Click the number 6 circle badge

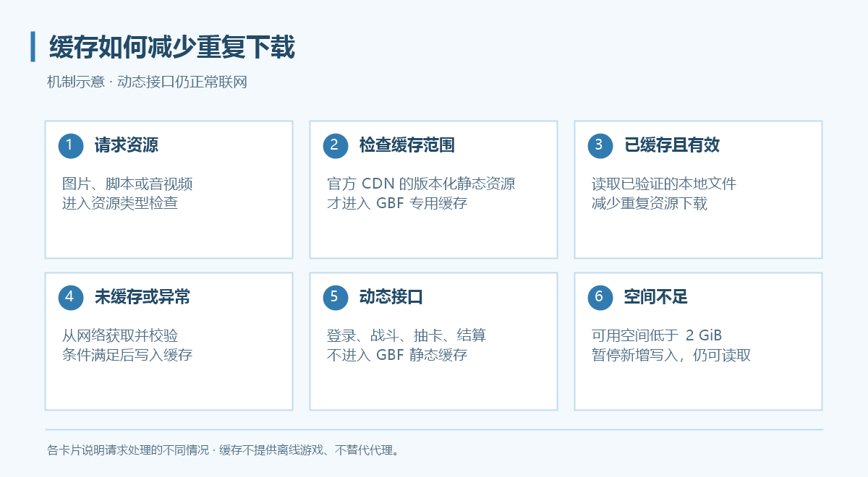click(x=600, y=297)
